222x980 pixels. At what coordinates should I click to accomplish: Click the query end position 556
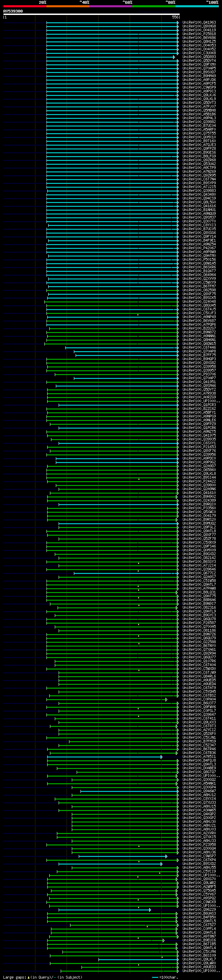coord(175,17)
